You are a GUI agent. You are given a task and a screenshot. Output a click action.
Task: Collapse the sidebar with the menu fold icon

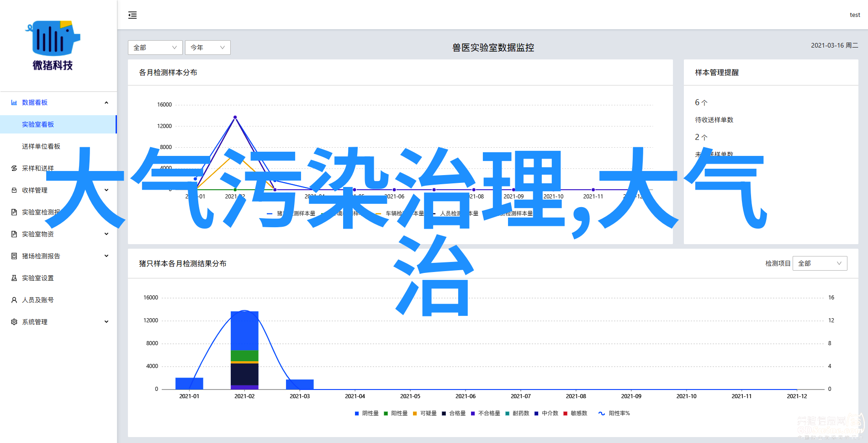pyautogui.click(x=132, y=15)
